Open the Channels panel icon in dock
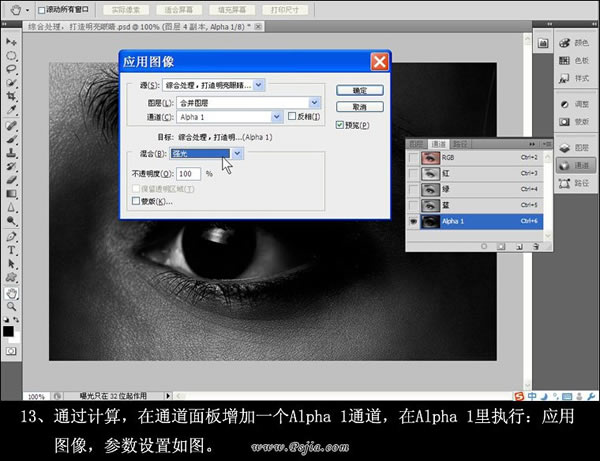 click(x=575, y=165)
